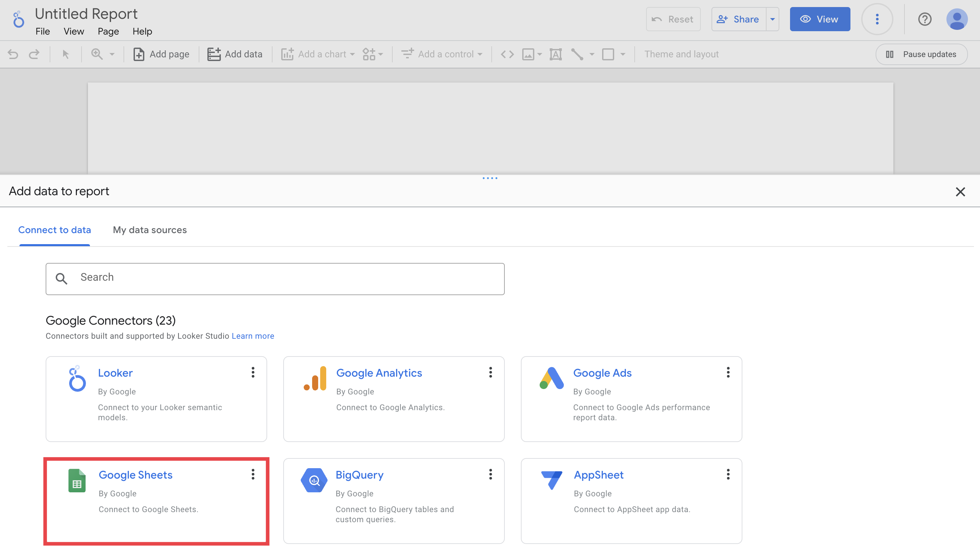Open Looker connector three-dot menu
980x550 pixels.
click(253, 372)
